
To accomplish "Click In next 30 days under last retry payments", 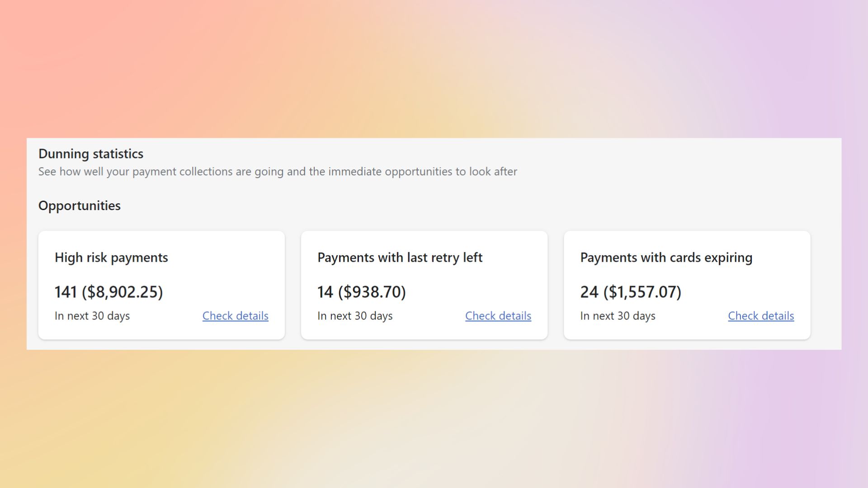I will point(355,316).
